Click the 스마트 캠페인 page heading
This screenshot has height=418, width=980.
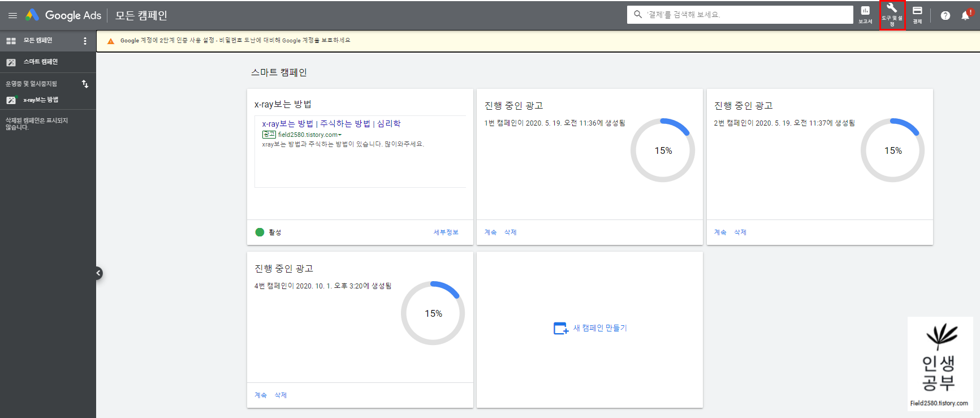pyautogui.click(x=279, y=72)
